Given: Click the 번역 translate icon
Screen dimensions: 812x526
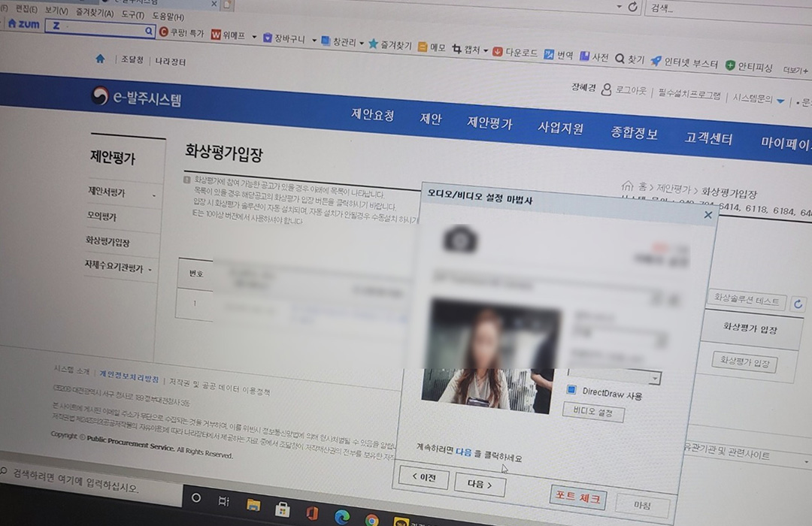Looking at the screenshot, I should pyautogui.click(x=548, y=54).
